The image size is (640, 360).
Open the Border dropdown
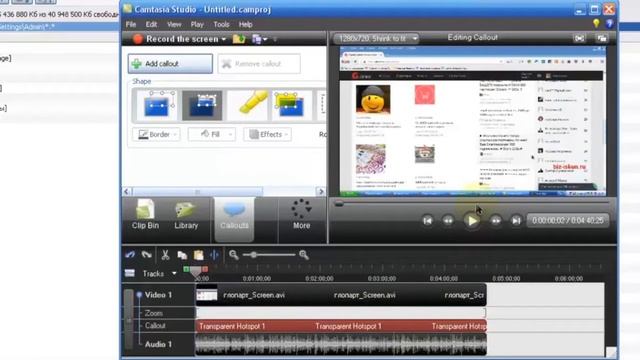click(156, 134)
